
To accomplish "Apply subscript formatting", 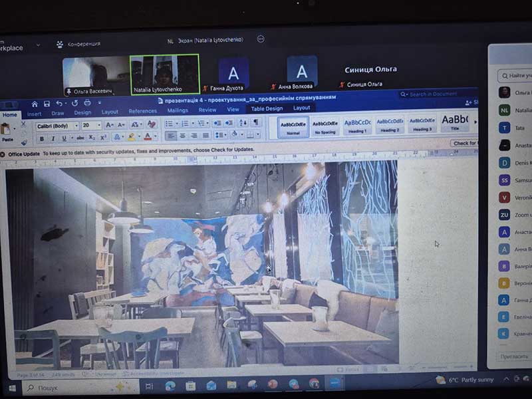I will (x=92, y=138).
